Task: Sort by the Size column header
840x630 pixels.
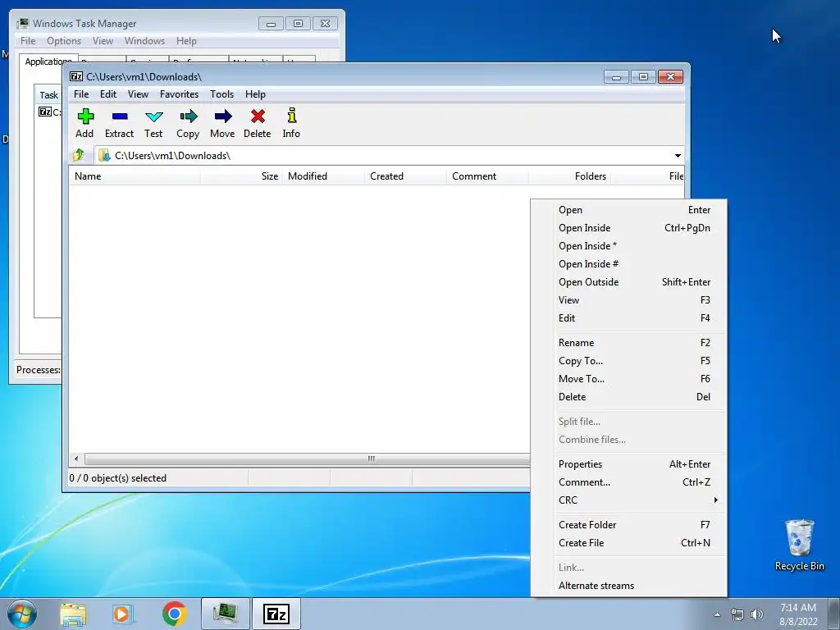Action: [x=242, y=176]
